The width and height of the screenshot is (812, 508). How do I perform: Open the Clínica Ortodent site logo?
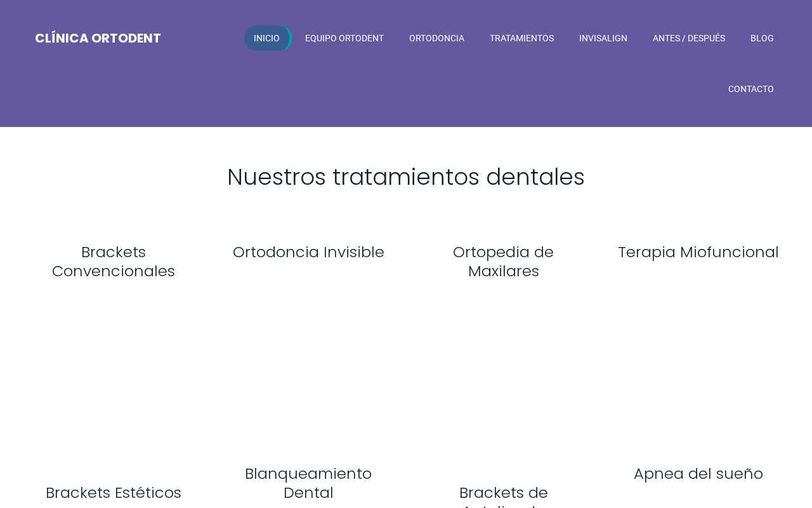98,38
